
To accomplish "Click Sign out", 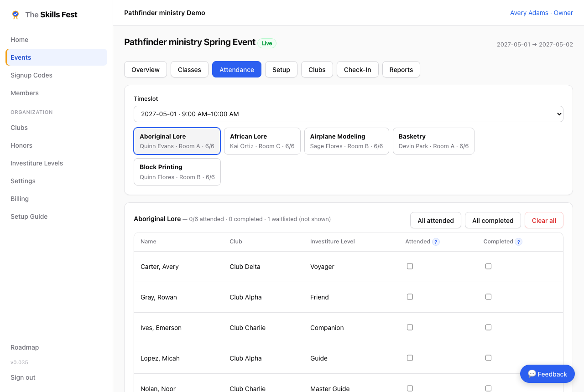I will 23,377.
